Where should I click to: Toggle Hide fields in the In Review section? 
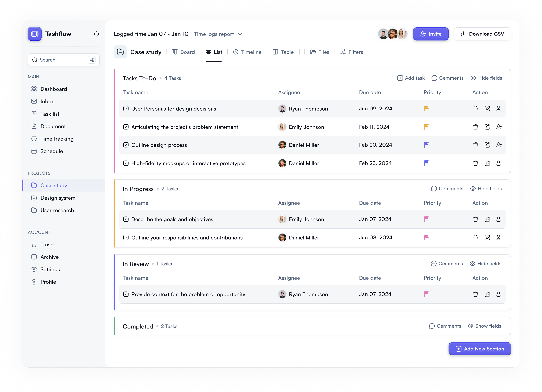[x=486, y=263]
